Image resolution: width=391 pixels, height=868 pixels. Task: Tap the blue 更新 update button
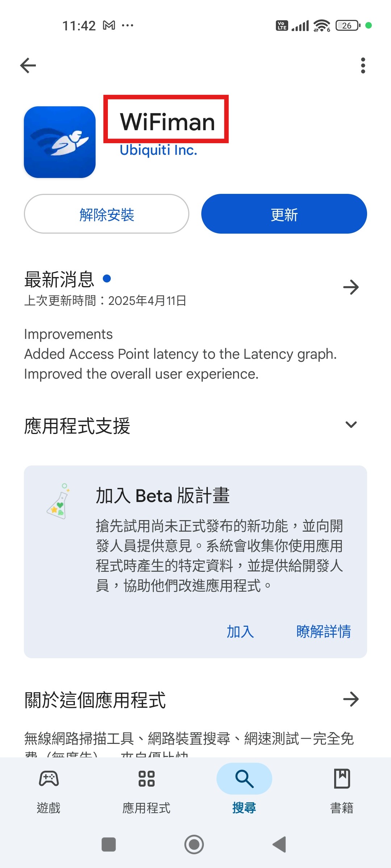click(x=284, y=214)
